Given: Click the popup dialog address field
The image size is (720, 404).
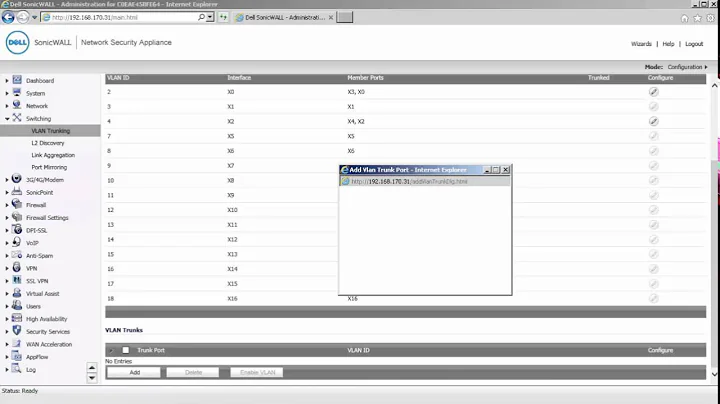Looking at the screenshot, I should pyautogui.click(x=425, y=181).
